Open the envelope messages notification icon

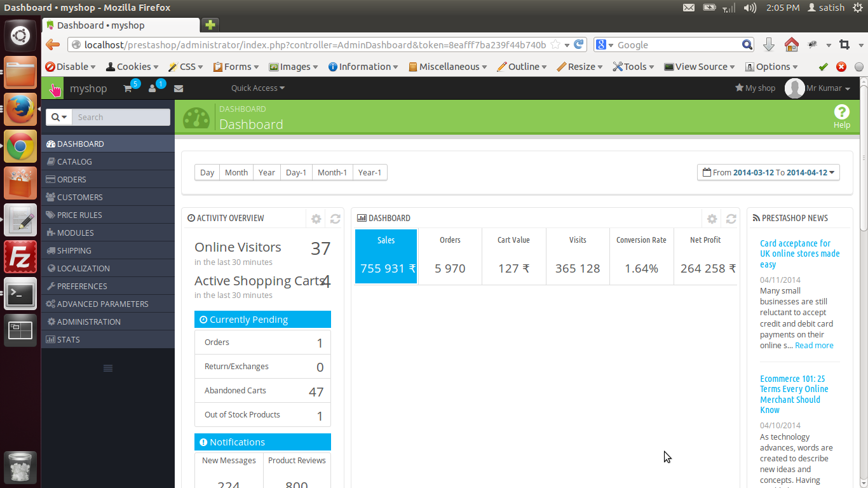(x=179, y=88)
